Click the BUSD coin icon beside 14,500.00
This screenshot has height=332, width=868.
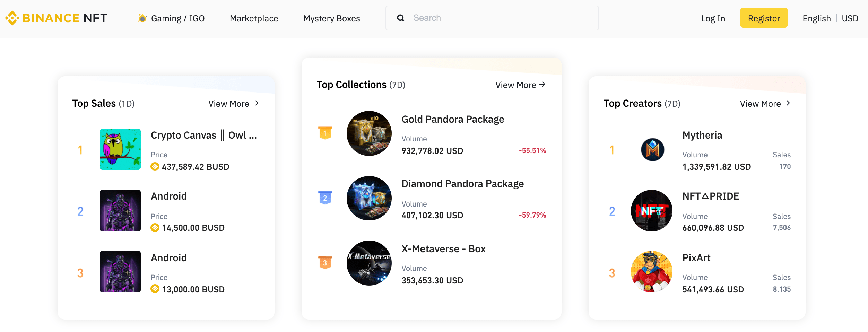click(x=155, y=228)
